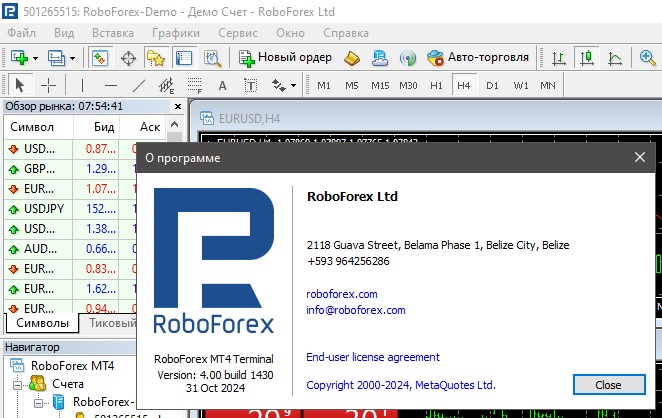Select the Horizontal Line drawing tool

tap(111, 86)
